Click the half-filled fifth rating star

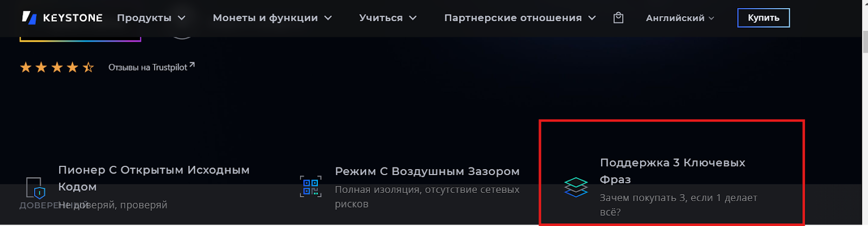(x=88, y=67)
